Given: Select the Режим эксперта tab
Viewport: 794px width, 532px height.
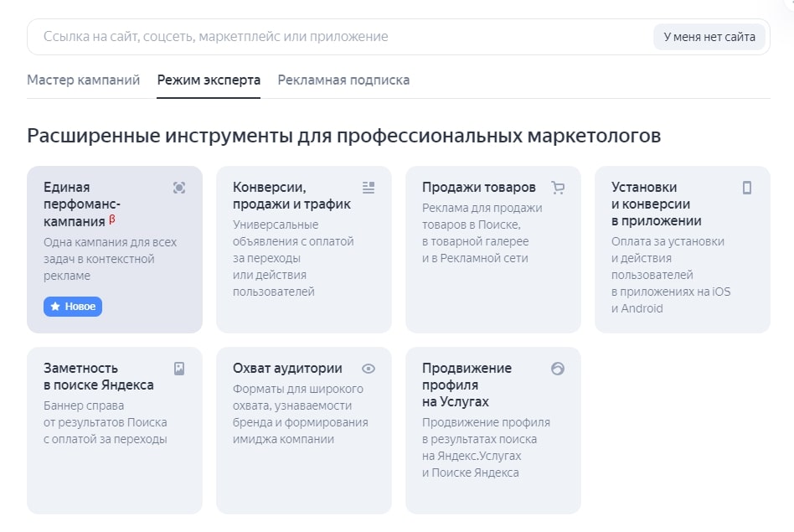Looking at the screenshot, I should point(209,80).
